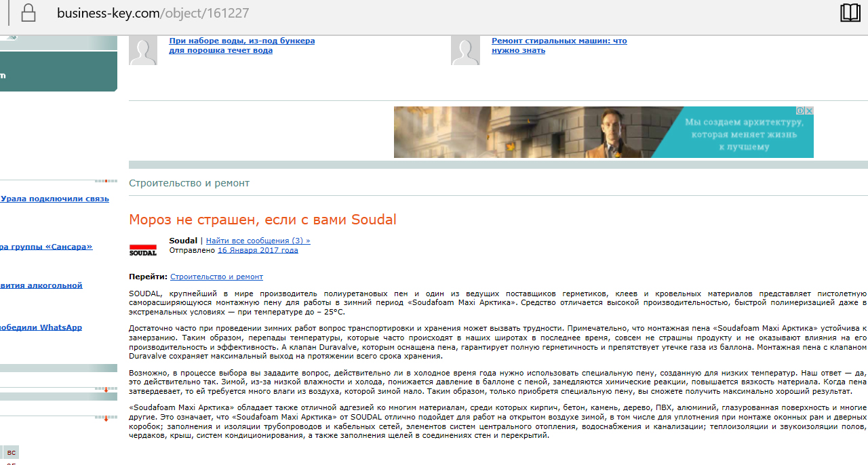Click the red SOUDAL logo
Screen dimensions: 868x465
click(x=142, y=249)
